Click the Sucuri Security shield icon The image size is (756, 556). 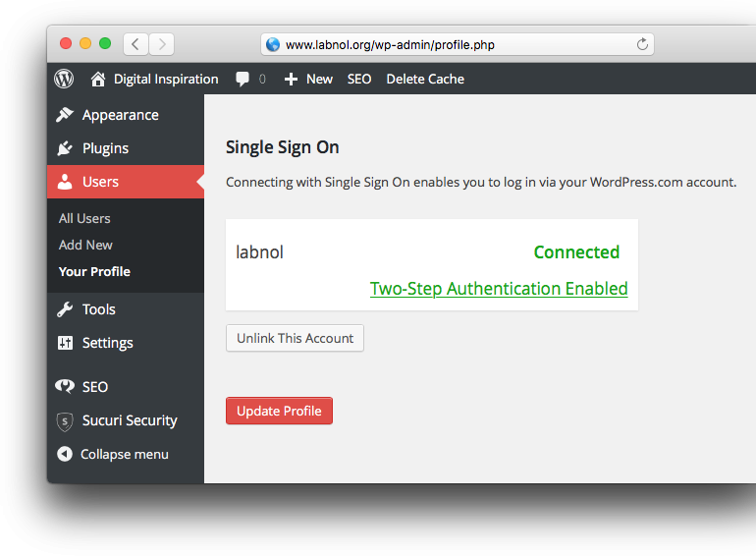point(65,421)
